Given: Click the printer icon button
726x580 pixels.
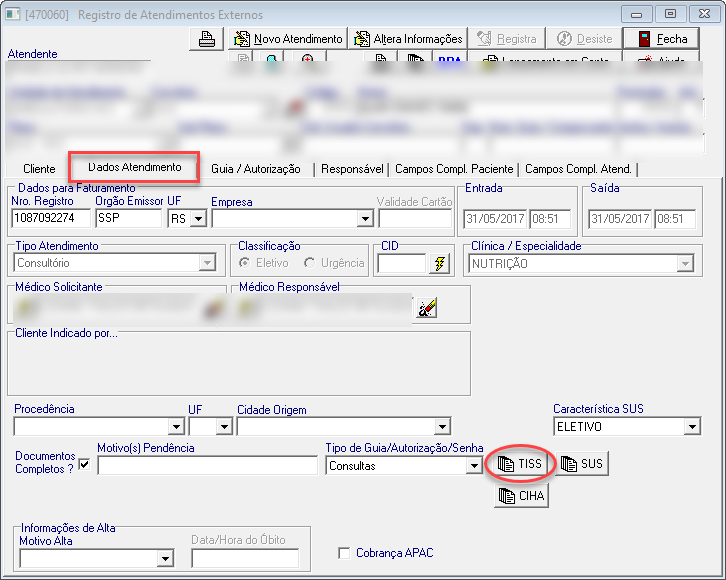Looking at the screenshot, I should click(207, 39).
